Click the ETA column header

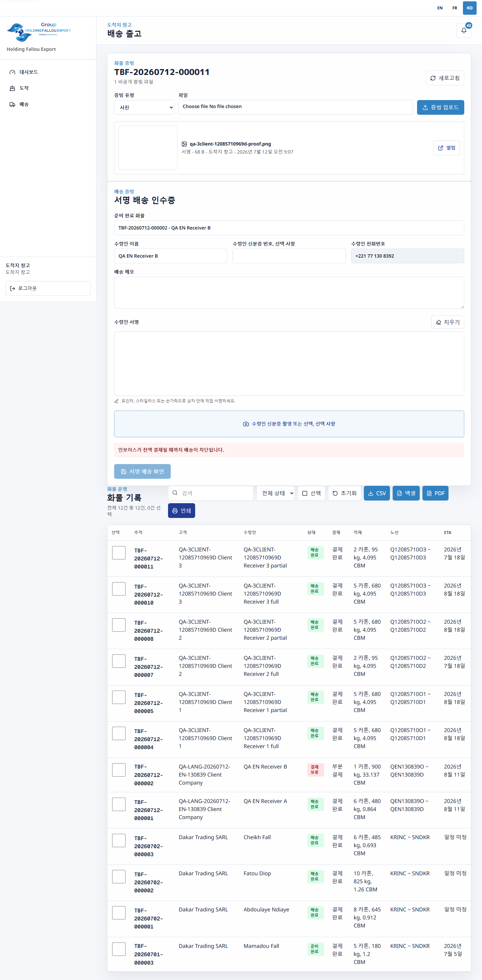click(x=447, y=533)
